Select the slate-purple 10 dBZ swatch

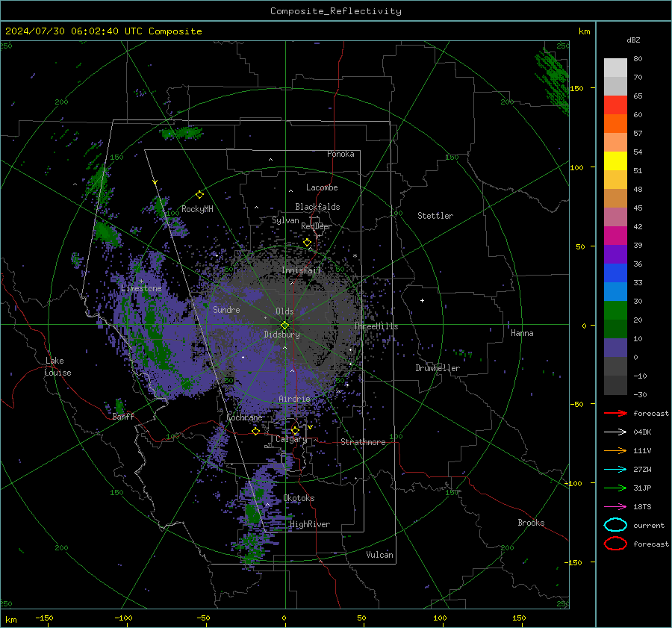(615, 347)
